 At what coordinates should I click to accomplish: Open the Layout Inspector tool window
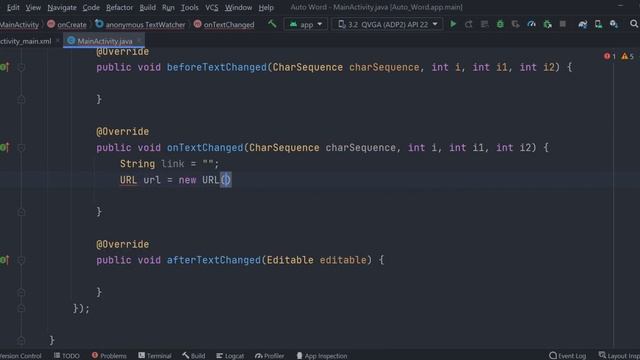[x=619, y=356]
